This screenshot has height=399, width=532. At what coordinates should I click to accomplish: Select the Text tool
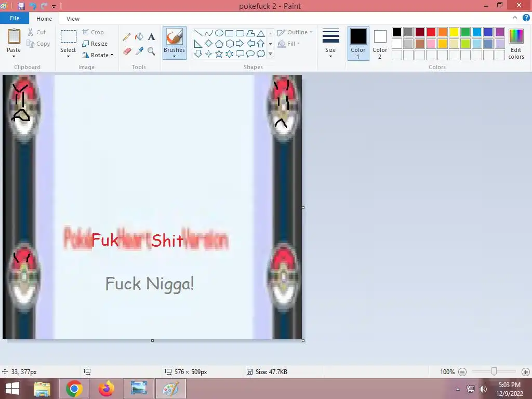point(151,37)
